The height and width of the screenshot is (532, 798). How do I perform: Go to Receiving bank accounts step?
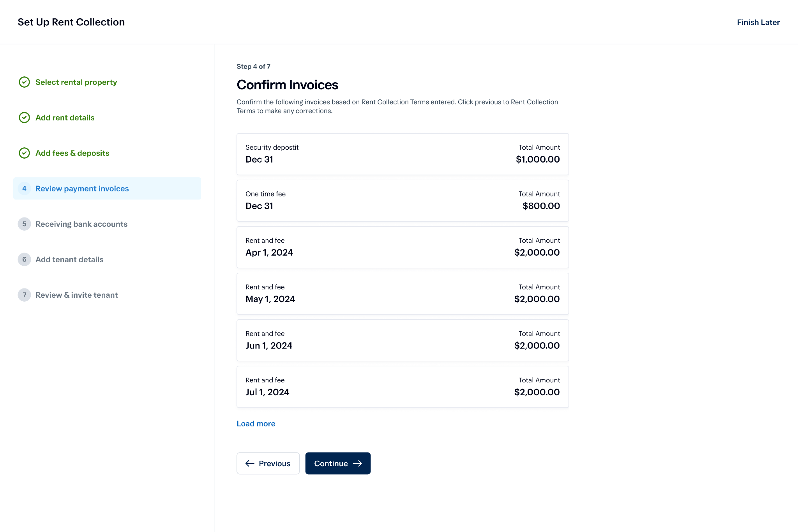pos(81,224)
